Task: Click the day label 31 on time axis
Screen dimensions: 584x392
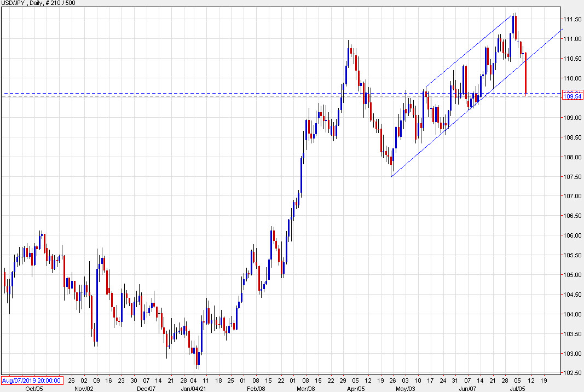Action: pos(455,381)
